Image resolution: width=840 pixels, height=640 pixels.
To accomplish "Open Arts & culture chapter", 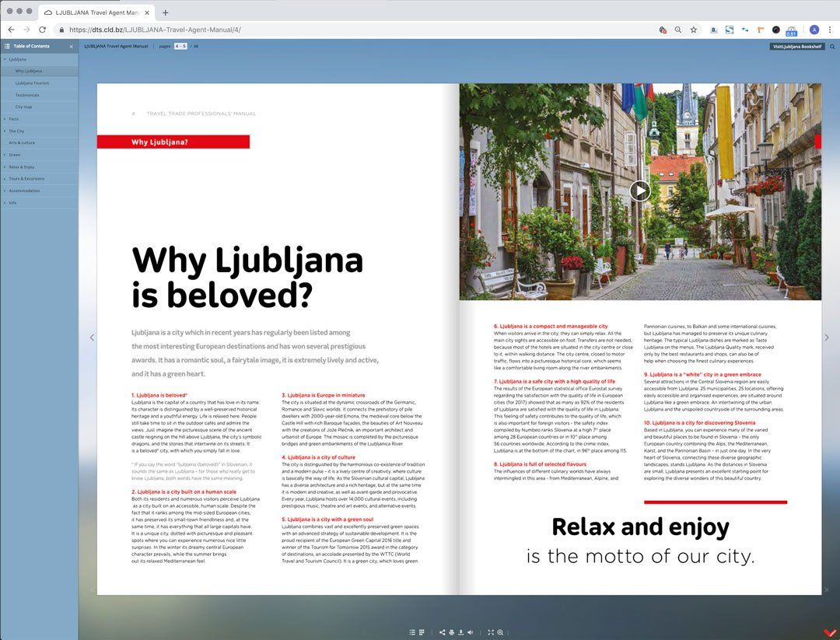I will (22, 143).
